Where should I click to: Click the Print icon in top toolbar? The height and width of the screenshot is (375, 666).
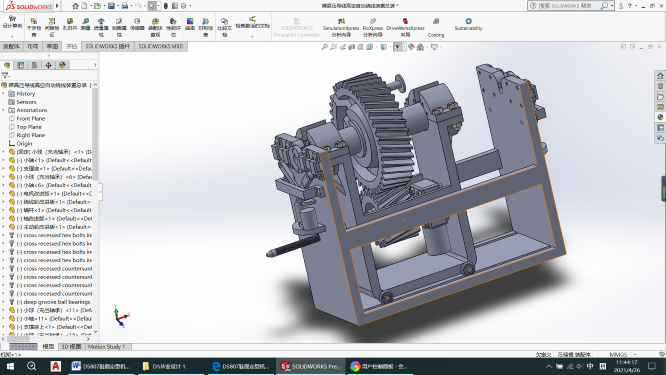click(x=124, y=6)
